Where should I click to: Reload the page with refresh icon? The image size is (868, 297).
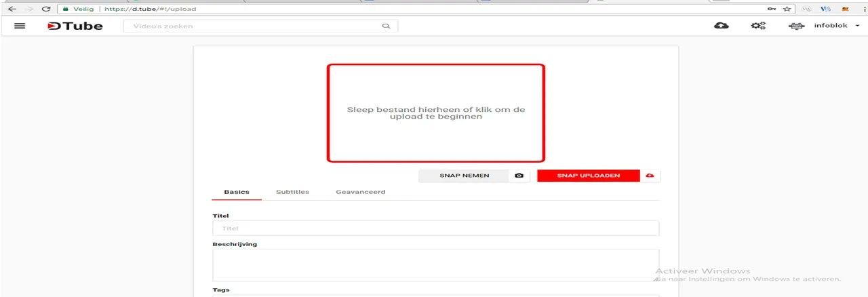[x=46, y=9]
